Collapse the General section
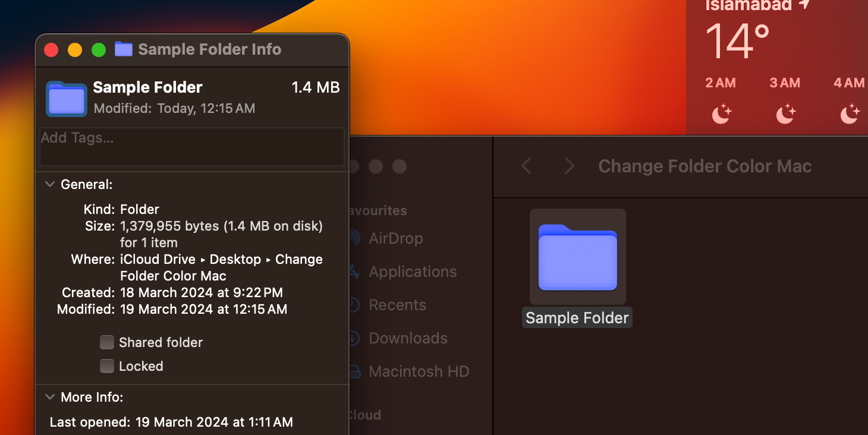The image size is (868, 435). click(50, 185)
